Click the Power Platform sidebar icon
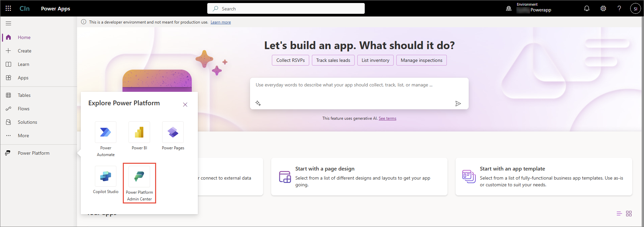 point(8,153)
